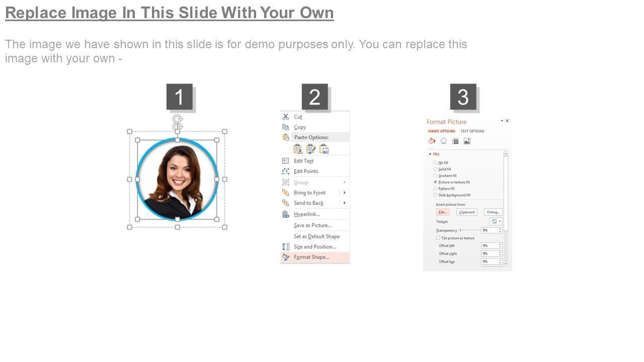Collapse the FILL section

click(x=430, y=154)
